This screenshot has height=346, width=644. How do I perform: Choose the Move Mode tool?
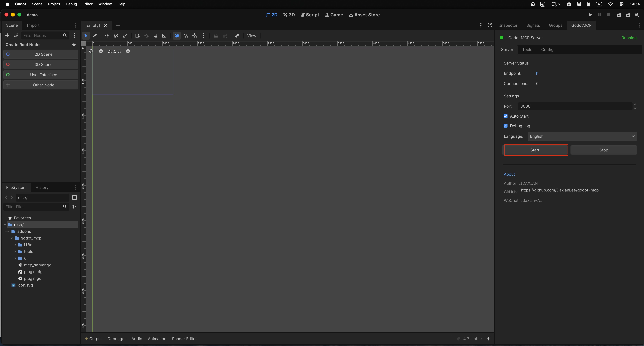(x=107, y=36)
